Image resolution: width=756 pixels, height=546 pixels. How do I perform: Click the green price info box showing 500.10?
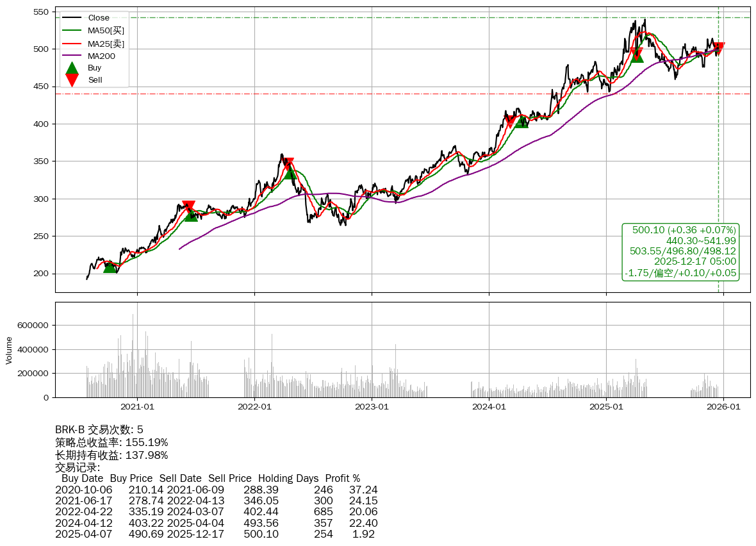point(681,252)
